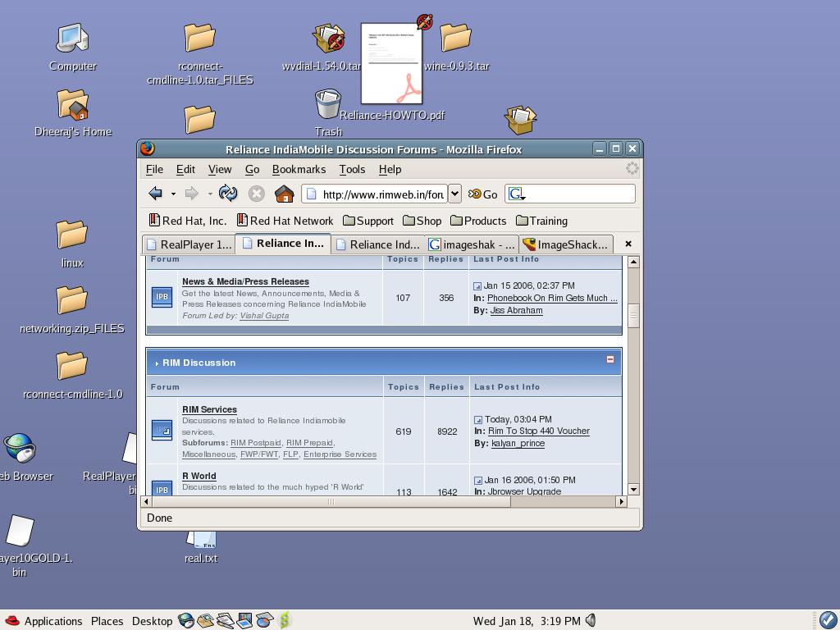Viewport: 840px width, 630px height.
Task: Click the clock showing Wed Jan 18, 3:19 PM
Action: click(x=527, y=621)
